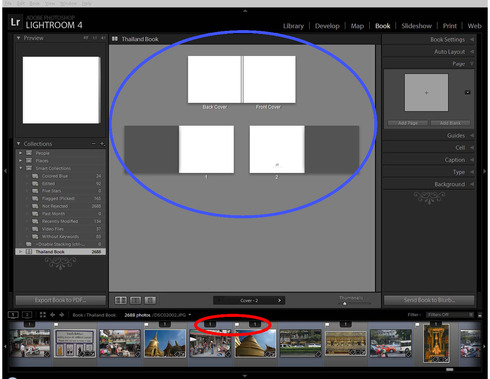Open the Develop module
Viewport: 490px width, 379px height.
[x=327, y=26]
